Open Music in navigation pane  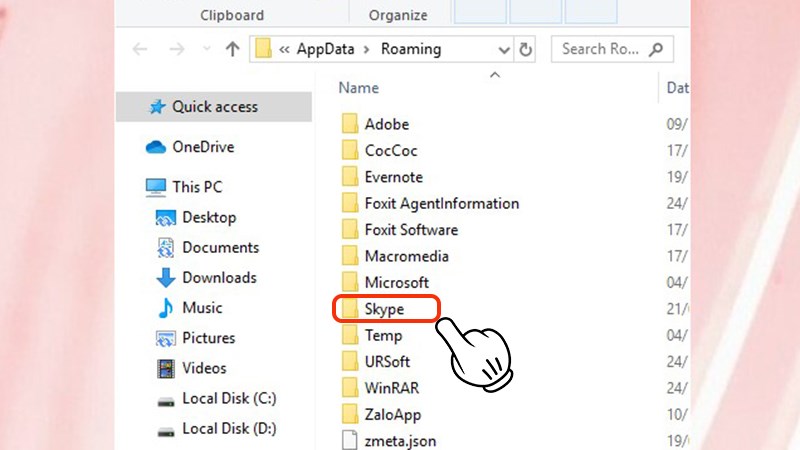[203, 308]
